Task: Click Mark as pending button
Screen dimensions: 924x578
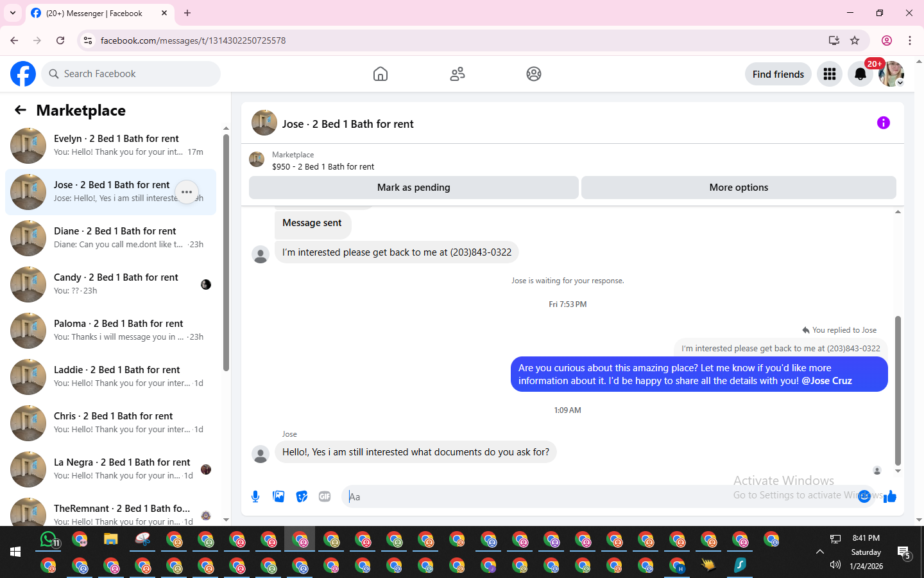Action: 414,188
